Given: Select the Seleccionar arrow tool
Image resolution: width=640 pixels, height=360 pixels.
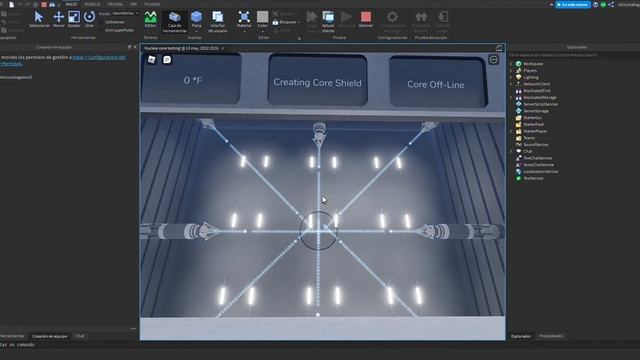Looking at the screenshot, I should click(x=39, y=19).
